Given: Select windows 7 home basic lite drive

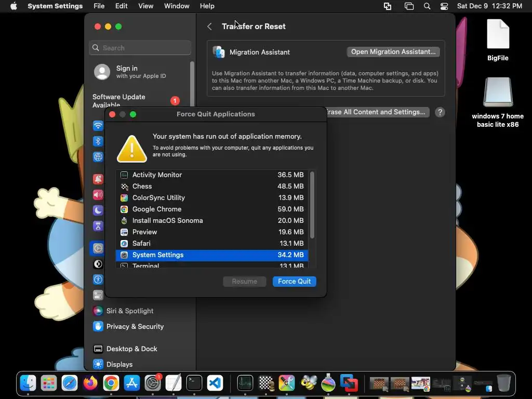Looking at the screenshot, I should (x=498, y=102).
